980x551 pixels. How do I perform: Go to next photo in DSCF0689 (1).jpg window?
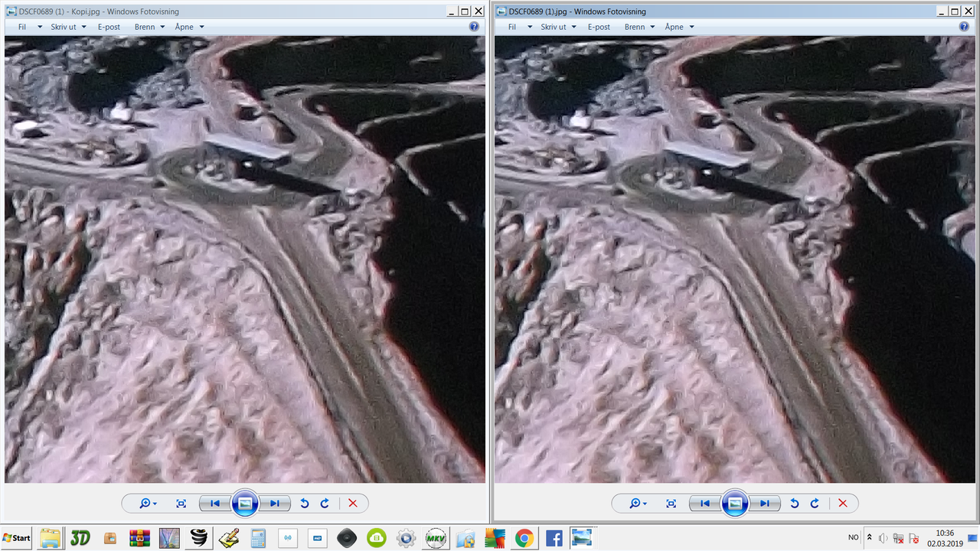[x=764, y=503]
